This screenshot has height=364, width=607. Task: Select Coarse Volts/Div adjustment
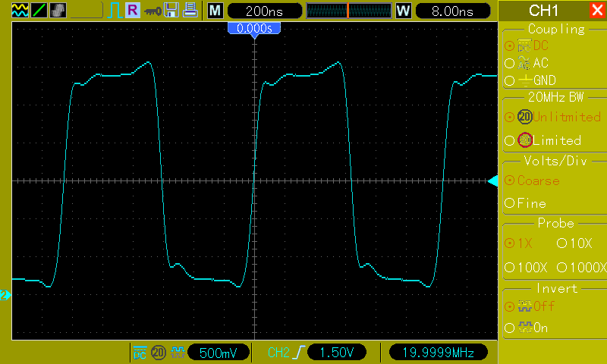pos(533,180)
